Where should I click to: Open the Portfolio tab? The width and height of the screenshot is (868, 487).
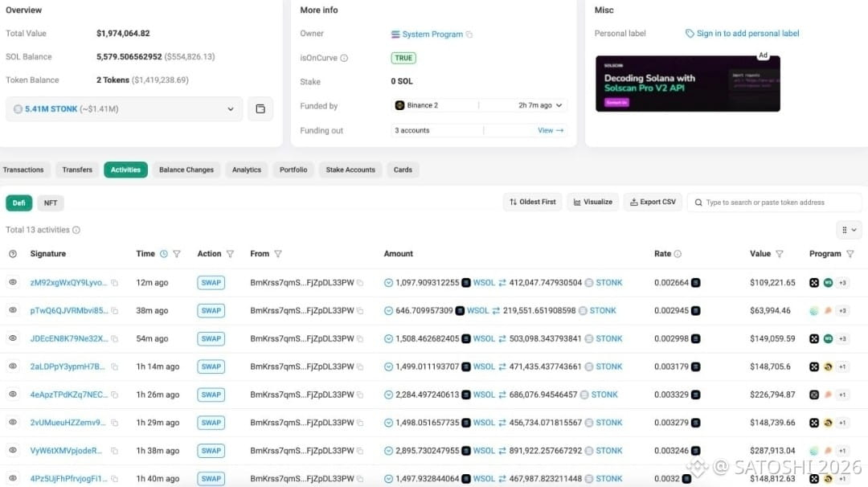(293, 170)
